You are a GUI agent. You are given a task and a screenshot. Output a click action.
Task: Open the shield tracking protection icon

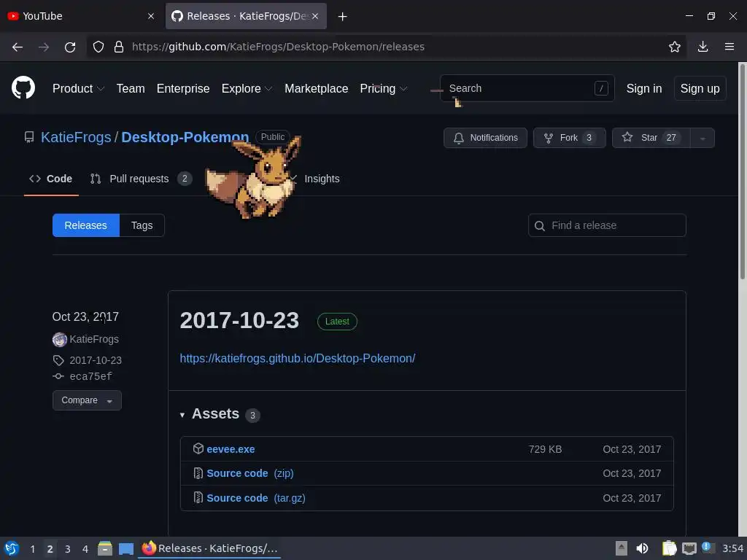(x=98, y=47)
